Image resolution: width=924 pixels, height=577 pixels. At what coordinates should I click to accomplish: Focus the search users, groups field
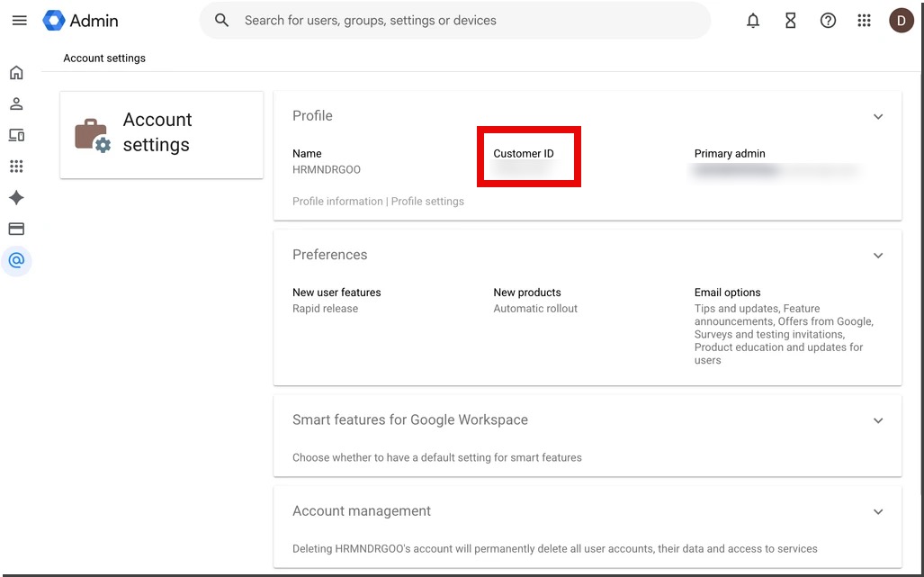click(x=455, y=21)
